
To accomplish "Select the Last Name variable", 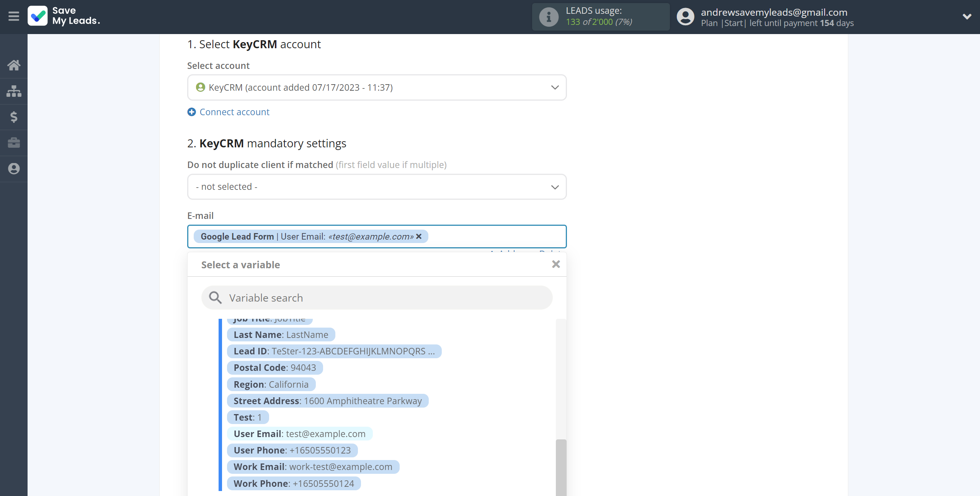I will coord(281,334).
